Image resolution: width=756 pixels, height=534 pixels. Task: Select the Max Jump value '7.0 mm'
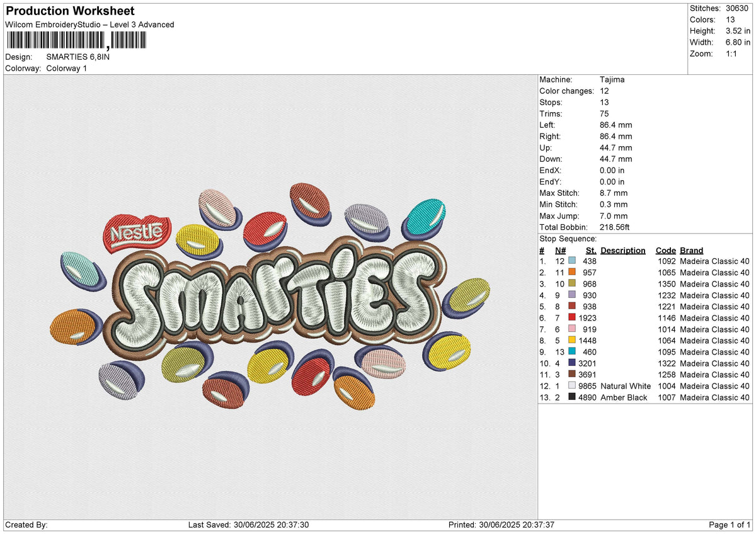point(614,216)
